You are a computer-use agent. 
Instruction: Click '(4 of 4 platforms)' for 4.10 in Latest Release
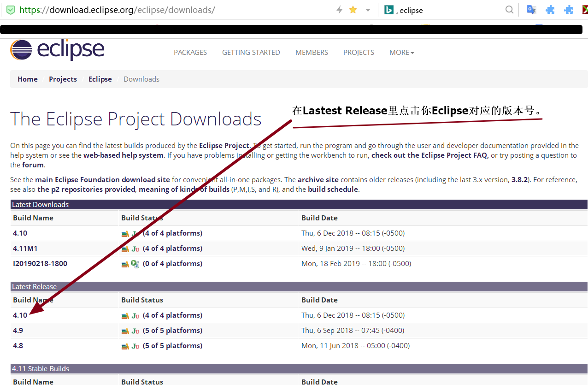coord(172,315)
